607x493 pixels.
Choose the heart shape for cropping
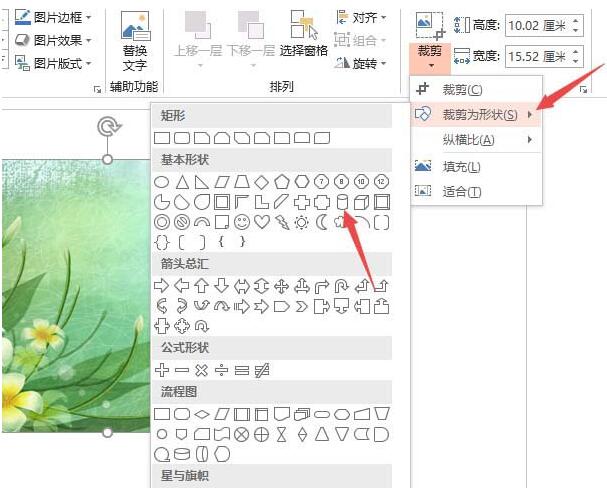[x=263, y=222]
